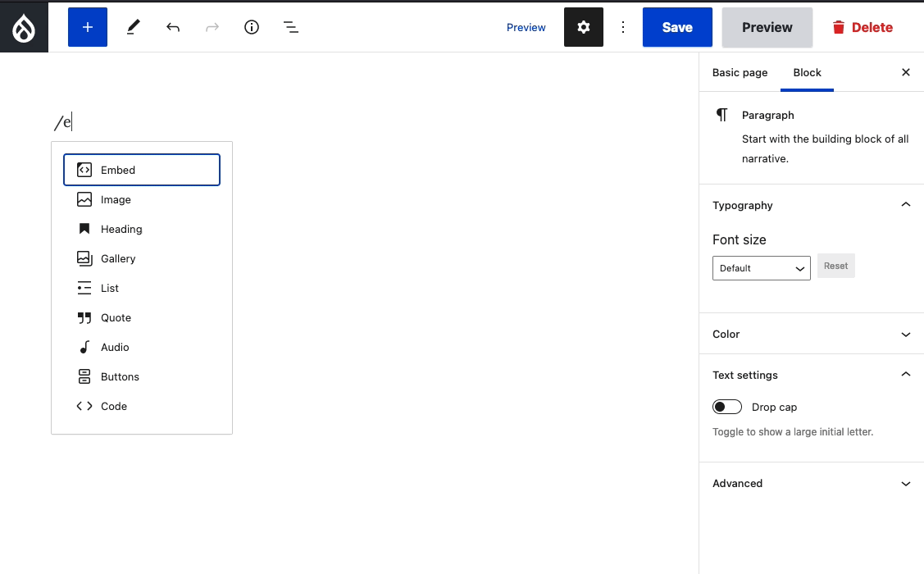924x574 pixels.
Task: Select the pencil Tools icon
Action: point(133,27)
